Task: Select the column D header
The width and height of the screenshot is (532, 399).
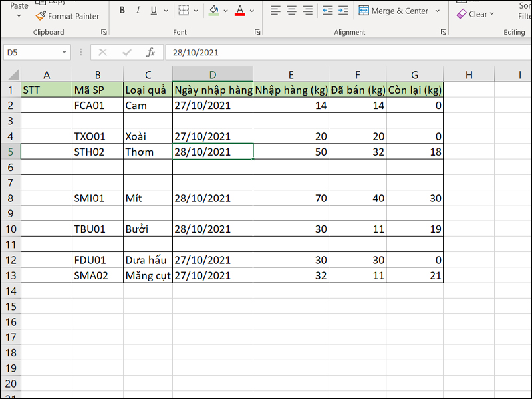Action: [x=212, y=74]
